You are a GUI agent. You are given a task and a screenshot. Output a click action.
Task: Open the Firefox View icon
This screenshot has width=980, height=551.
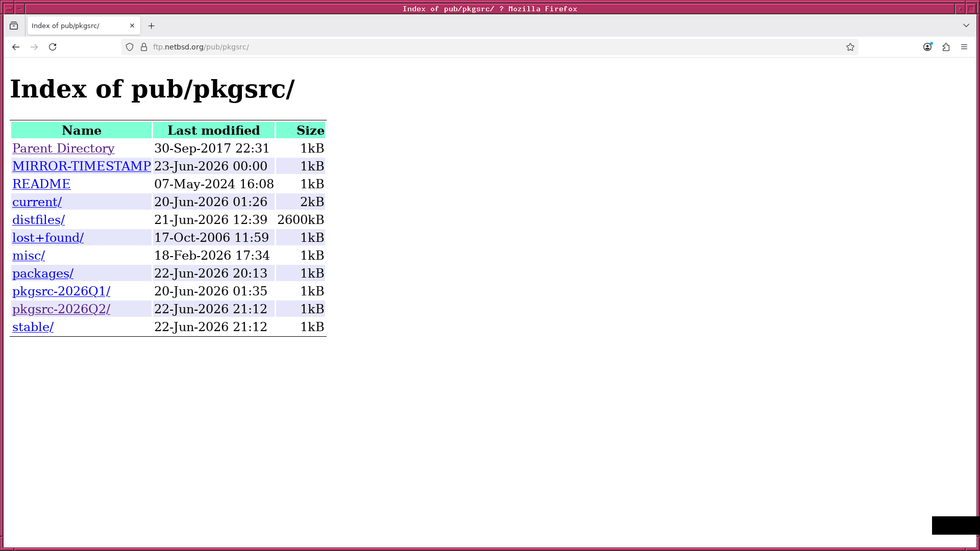(14, 26)
